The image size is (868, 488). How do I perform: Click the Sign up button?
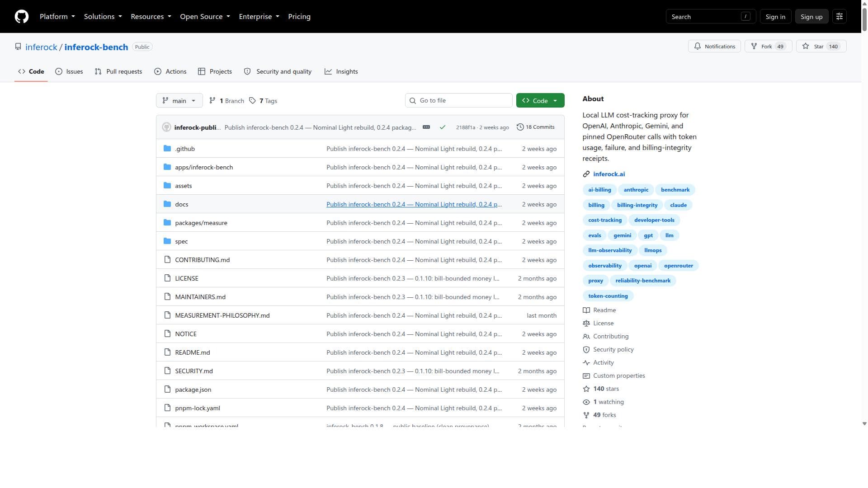pos(811,17)
